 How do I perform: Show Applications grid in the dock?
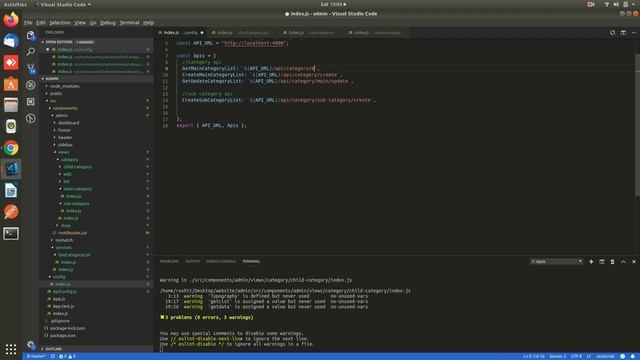(x=11, y=349)
